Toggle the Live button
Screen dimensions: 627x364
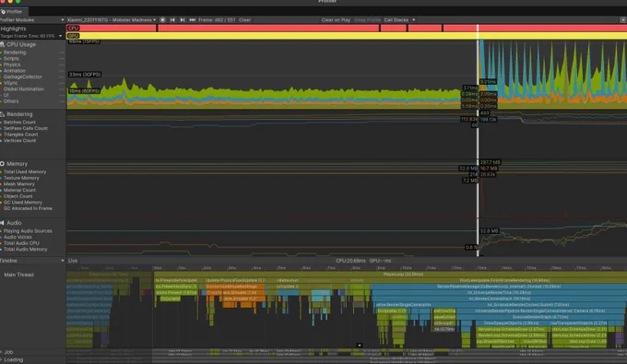[x=73, y=261]
